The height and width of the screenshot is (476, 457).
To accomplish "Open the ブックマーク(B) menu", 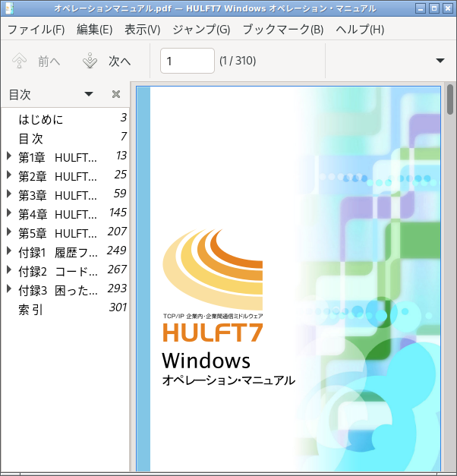I will pyautogui.click(x=282, y=30).
